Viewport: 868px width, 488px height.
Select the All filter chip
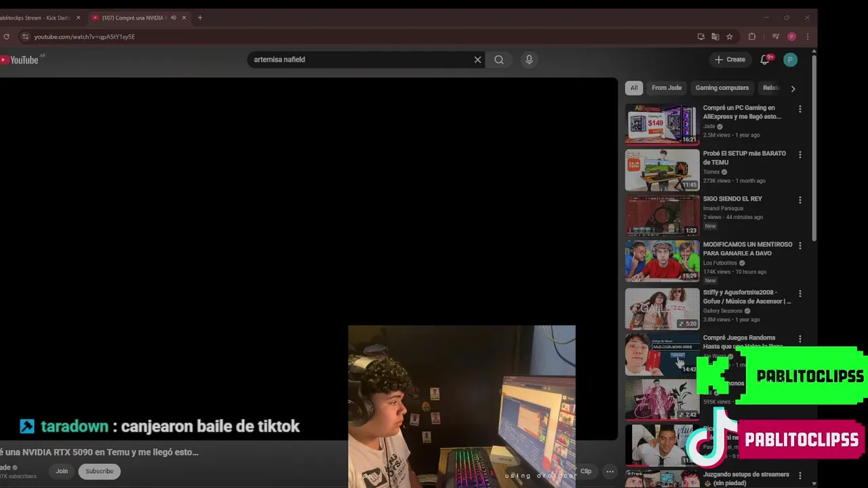point(634,87)
